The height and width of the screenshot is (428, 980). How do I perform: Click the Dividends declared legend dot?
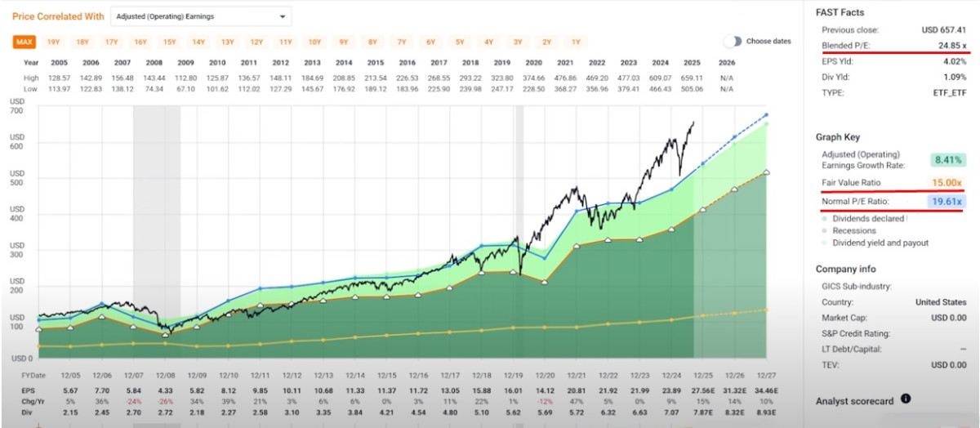[826, 219]
